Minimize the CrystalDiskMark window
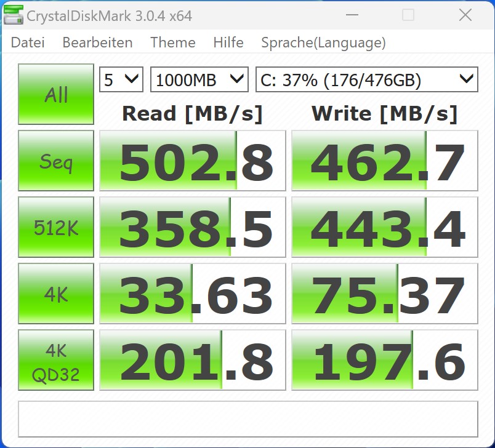The width and height of the screenshot is (495, 448). [x=352, y=15]
